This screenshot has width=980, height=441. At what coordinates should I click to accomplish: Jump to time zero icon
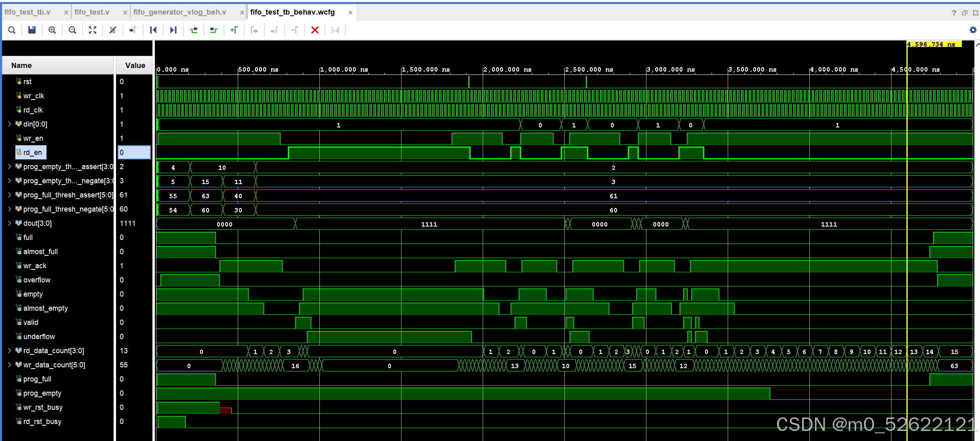click(x=153, y=30)
